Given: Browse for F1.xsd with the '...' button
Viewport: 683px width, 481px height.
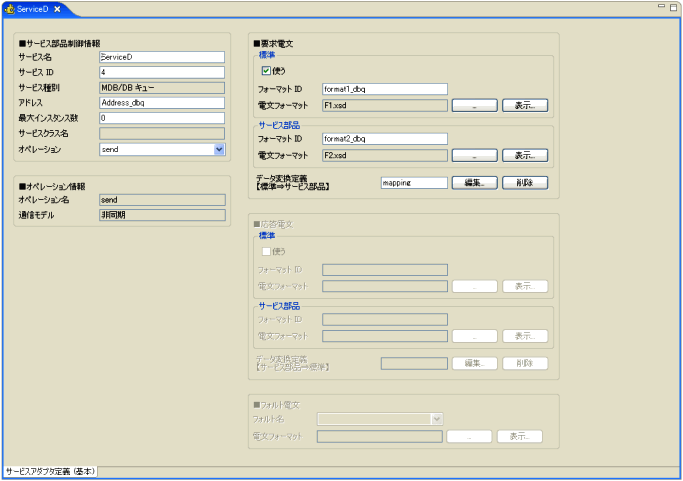Looking at the screenshot, I should click(x=475, y=104).
